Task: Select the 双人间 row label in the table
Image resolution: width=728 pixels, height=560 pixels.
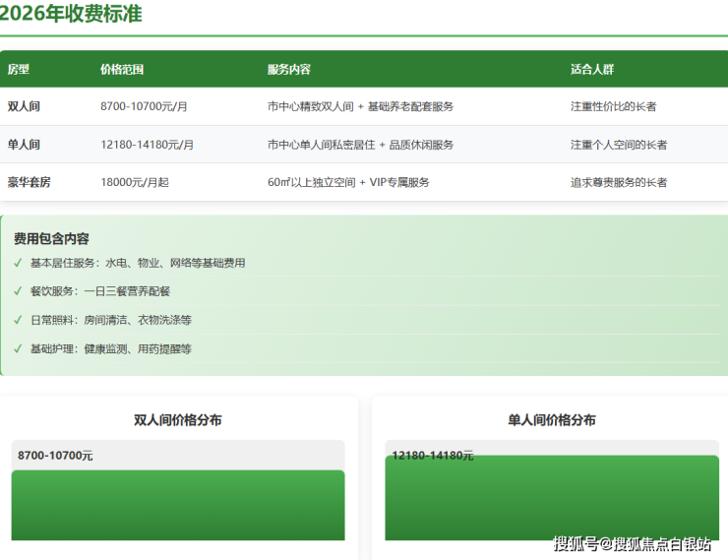Action: tap(24, 106)
